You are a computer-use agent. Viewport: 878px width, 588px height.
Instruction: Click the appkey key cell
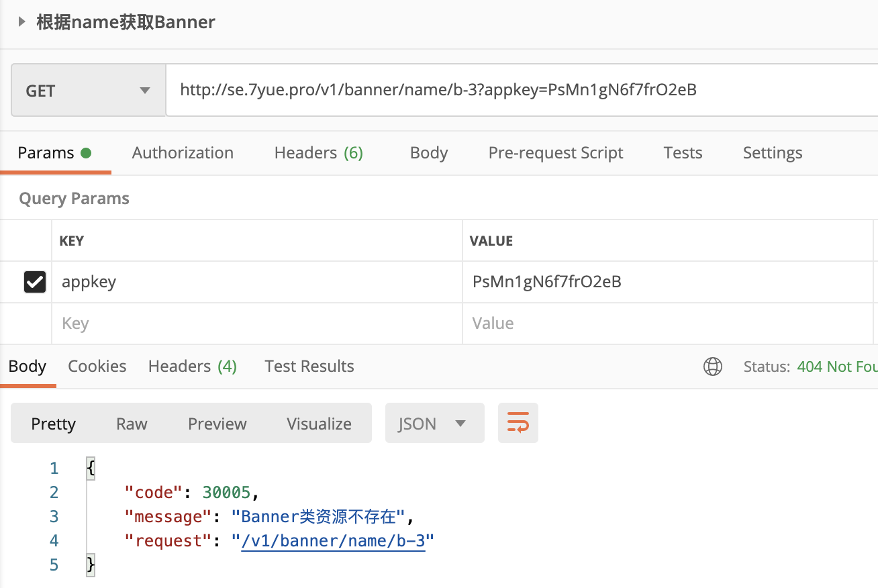point(257,282)
